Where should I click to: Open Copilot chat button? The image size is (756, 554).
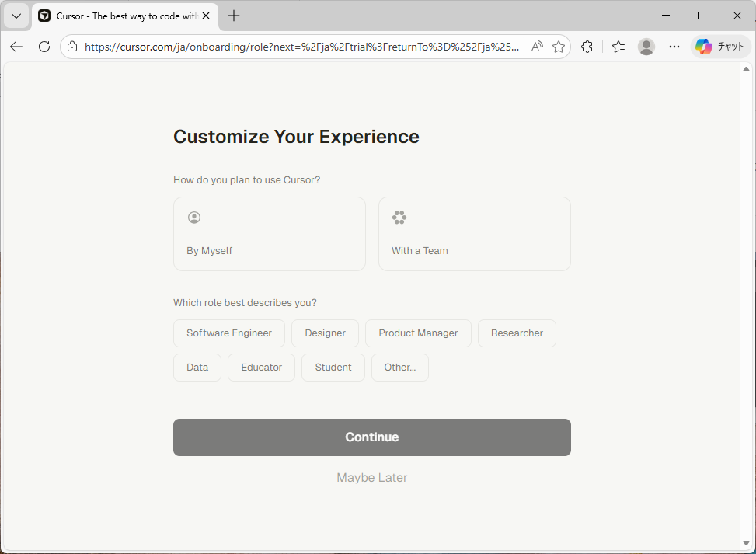(x=720, y=47)
